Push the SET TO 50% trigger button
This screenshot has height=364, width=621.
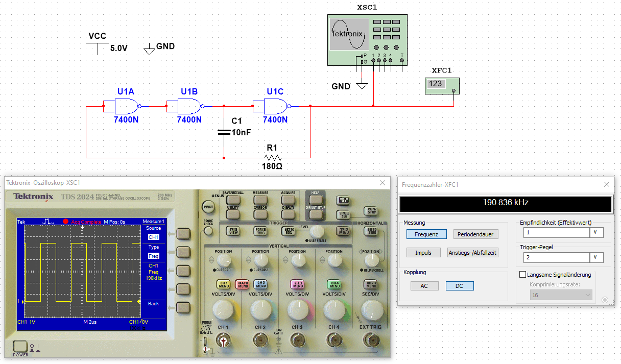coord(288,231)
